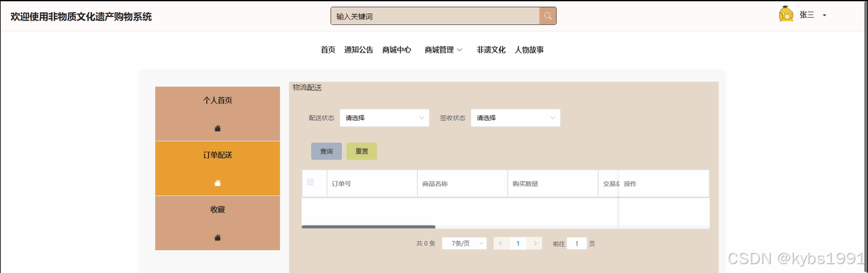Viewport: 868px width, 273px height.
Task: Click the 商品名称 column header
Action: click(x=463, y=183)
